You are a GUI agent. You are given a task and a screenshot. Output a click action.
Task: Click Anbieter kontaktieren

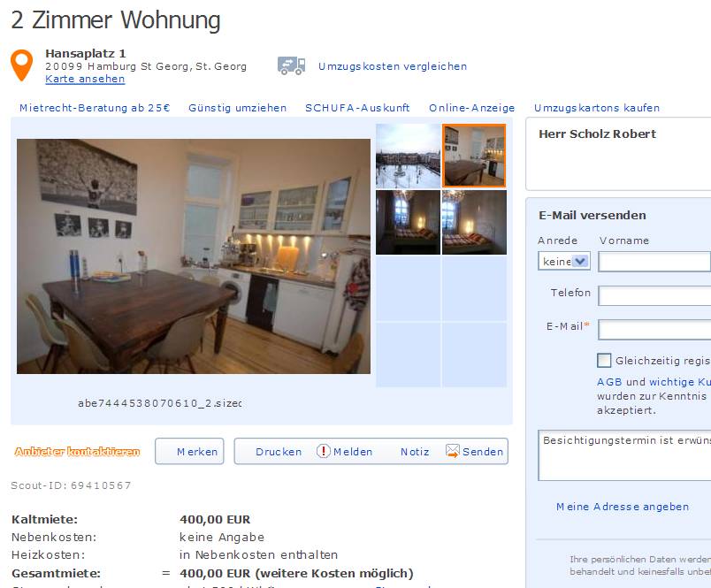[x=77, y=451]
